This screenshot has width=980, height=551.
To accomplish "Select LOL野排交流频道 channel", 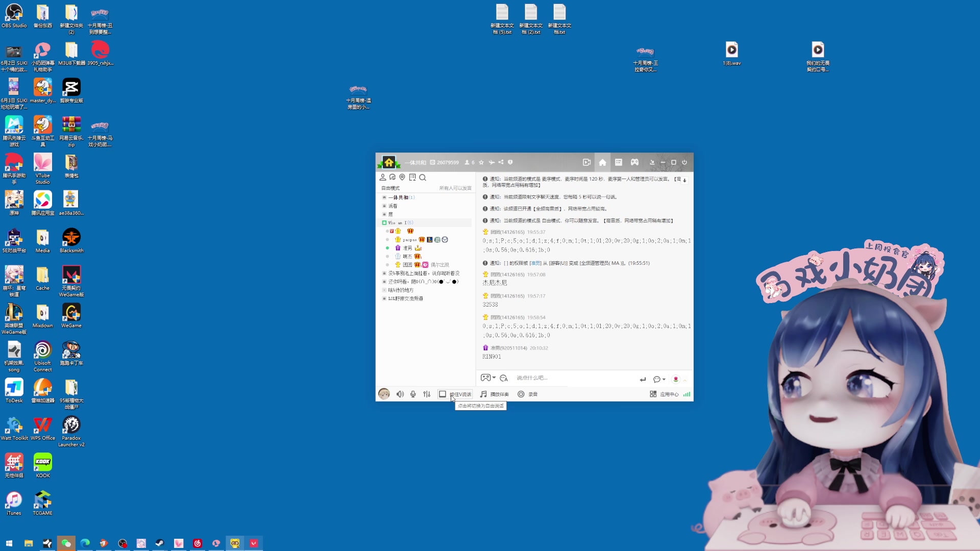I will point(405,298).
